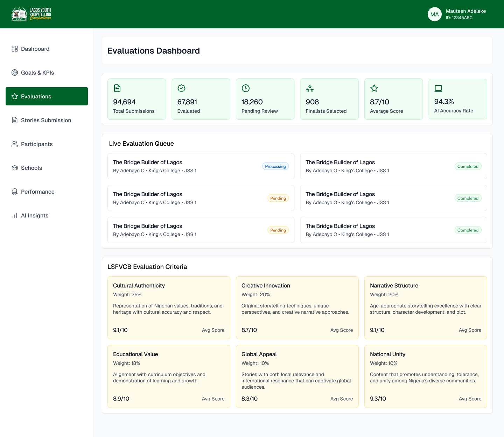This screenshot has height=437, width=504.
Task: Click the Goals & KPIs target icon
Action: click(x=15, y=72)
